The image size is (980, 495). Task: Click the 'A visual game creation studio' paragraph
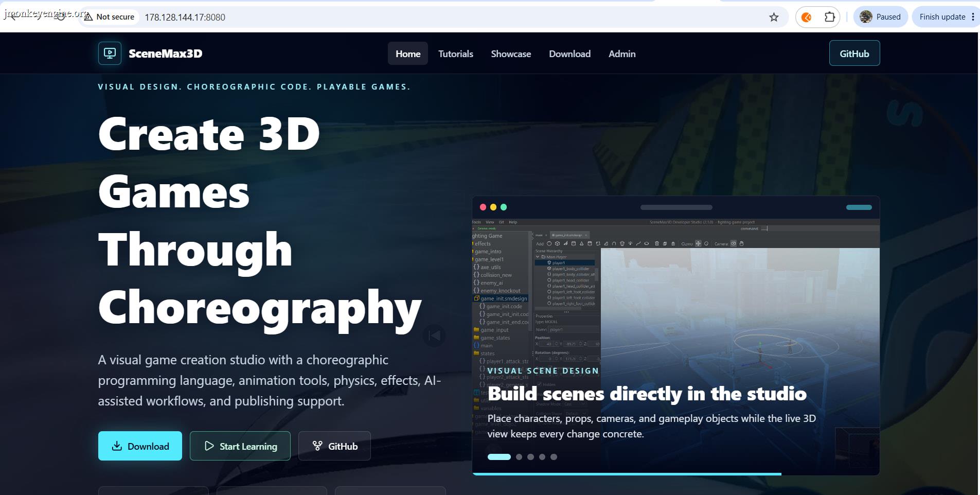(x=270, y=380)
